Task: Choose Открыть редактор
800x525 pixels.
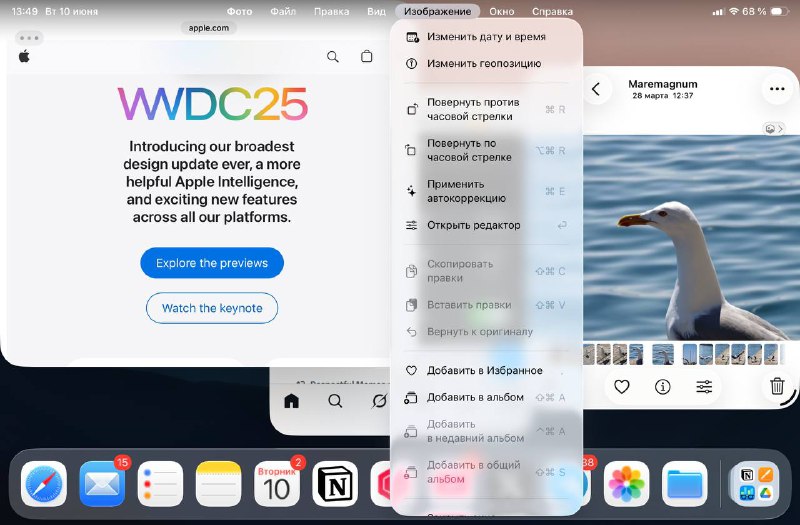Action: (x=486, y=225)
